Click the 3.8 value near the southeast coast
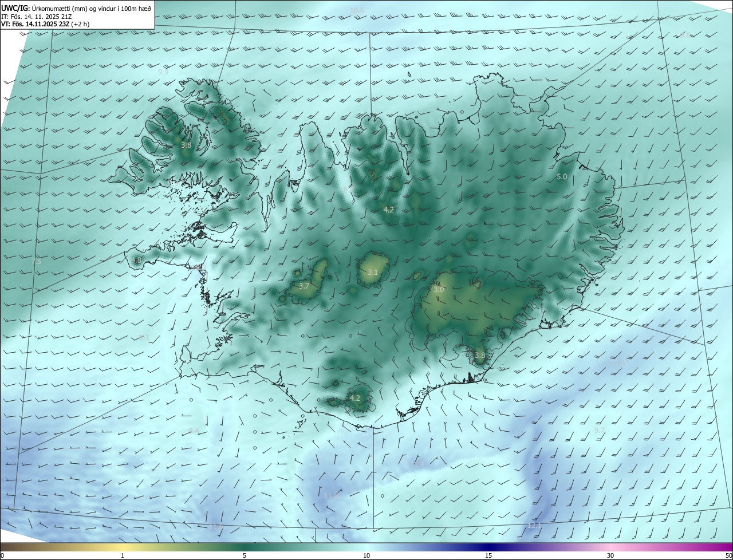 click(480, 355)
